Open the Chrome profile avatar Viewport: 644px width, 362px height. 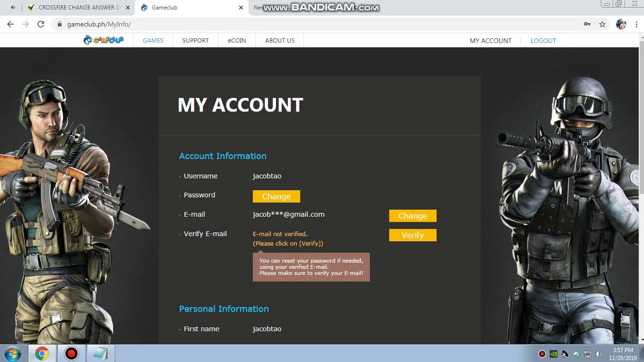click(x=621, y=24)
